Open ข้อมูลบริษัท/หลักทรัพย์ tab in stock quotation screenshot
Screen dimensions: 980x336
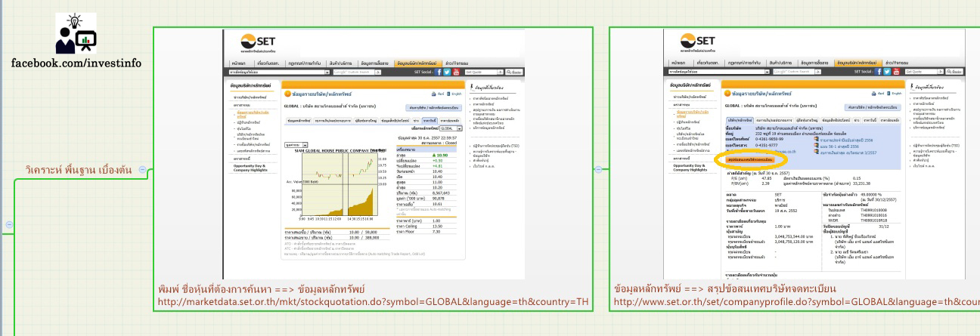point(417,63)
